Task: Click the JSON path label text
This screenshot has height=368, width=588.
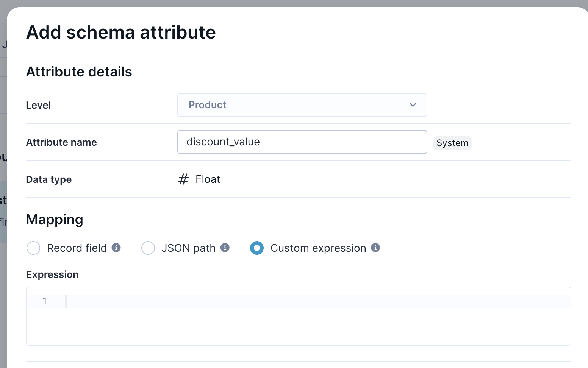Action: [x=189, y=248]
